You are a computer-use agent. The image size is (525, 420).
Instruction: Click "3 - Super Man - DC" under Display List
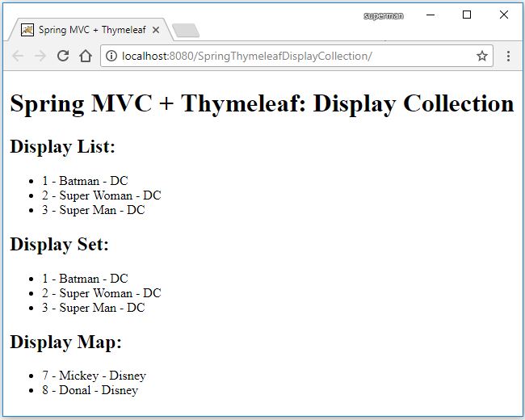pos(94,210)
